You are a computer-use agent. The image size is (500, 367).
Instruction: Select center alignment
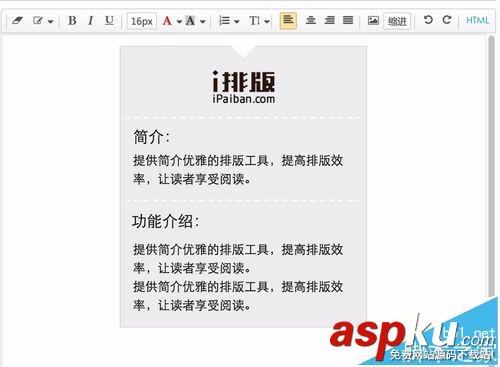[311, 21]
